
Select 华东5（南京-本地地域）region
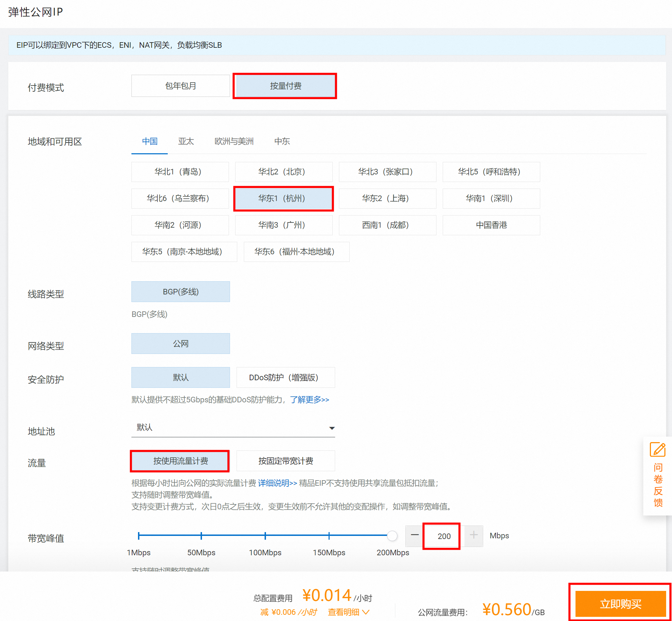pyautogui.click(x=184, y=252)
